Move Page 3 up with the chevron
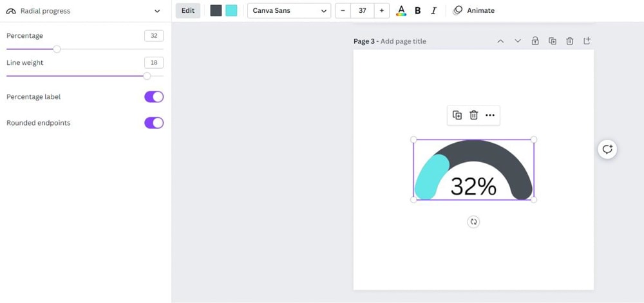Screen dimensions: 644x303 coord(500,41)
